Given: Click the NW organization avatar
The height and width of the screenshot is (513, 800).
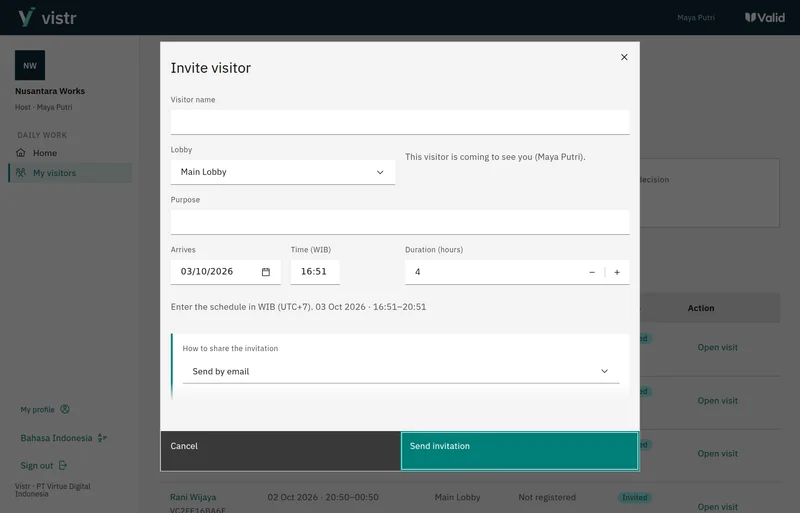Looking at the screenshot, I should 30,65.
